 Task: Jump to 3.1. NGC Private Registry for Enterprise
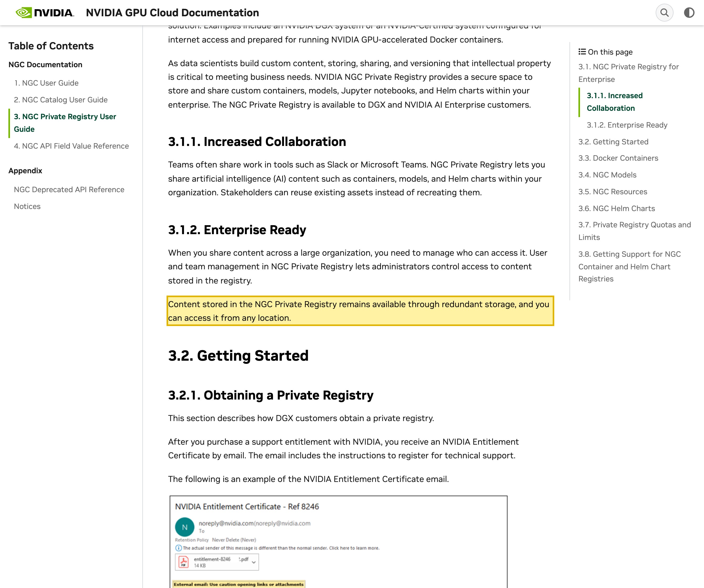click(x=629, y=73)
